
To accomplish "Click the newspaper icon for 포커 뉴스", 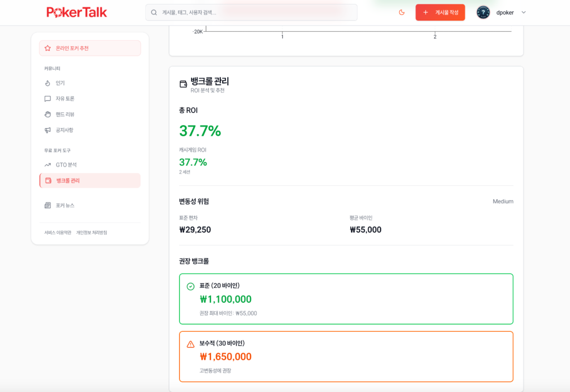I will [48, 205].
